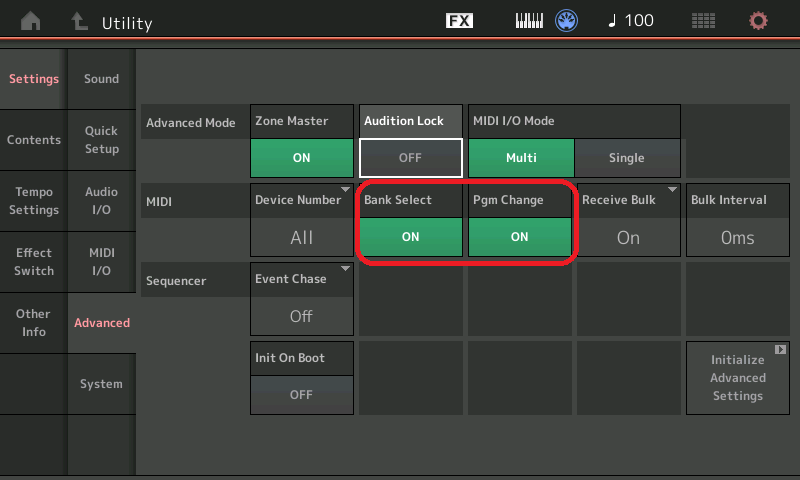Click the red gear settings icon
Image resolution: width=800 pixels, height=480 pixels.
[x=759, y=21]
